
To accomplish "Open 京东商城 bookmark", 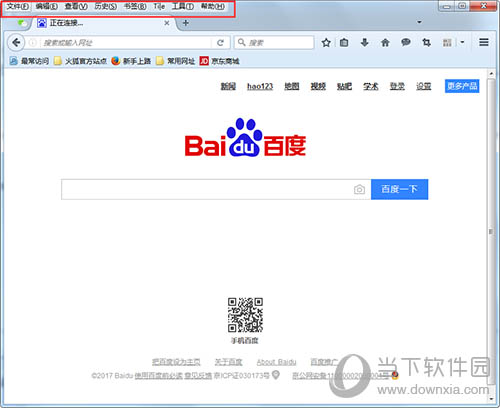I will pos(219,61).
